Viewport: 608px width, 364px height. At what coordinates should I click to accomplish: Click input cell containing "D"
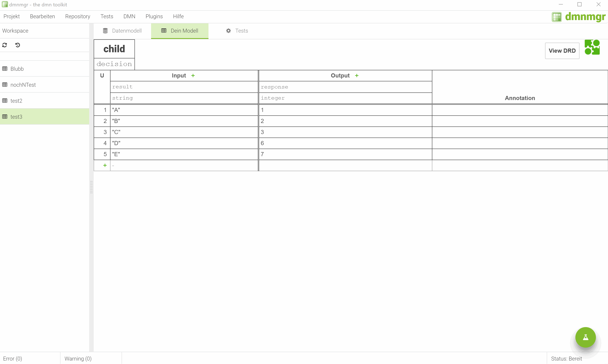184,143
